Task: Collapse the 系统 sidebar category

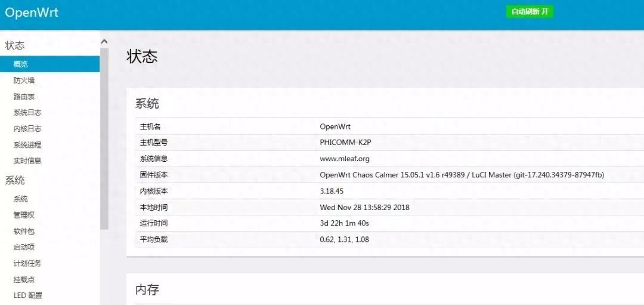Action: (15, 180)
